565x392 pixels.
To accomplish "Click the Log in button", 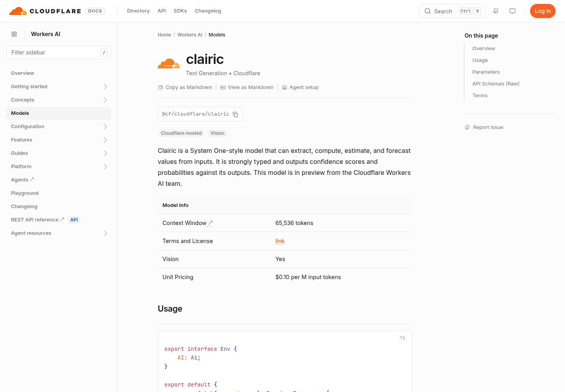I will 543,11.
